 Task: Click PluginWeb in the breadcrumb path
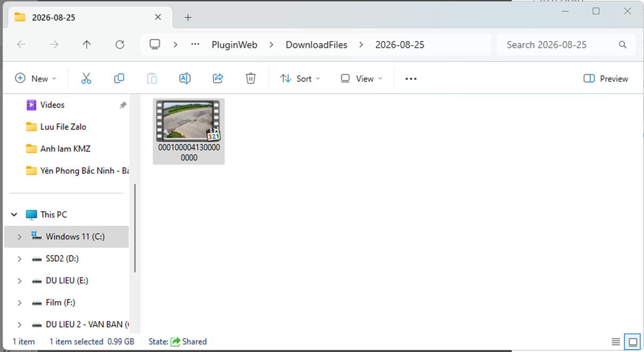[x=235, y=45]
